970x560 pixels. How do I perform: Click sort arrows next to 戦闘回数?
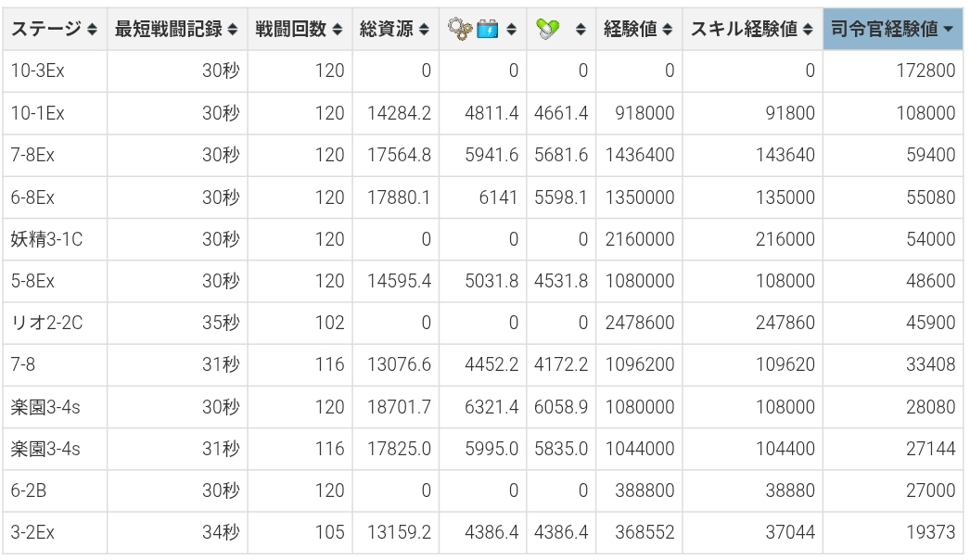coord(337,30)
